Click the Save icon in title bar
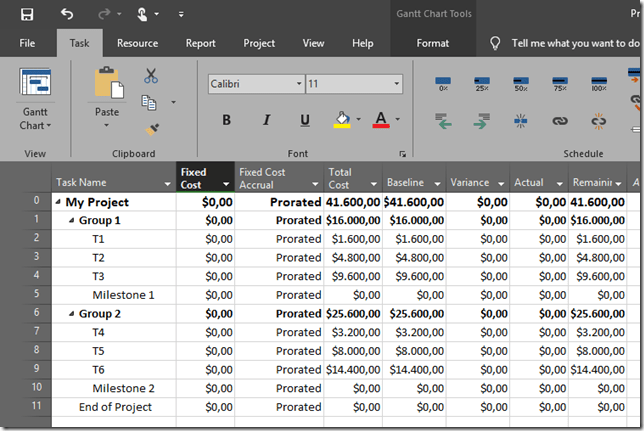This screenshot has height=431, width=644. 27,14
